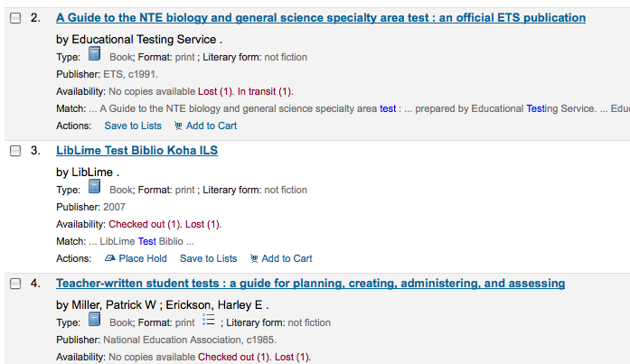Click highlighted 'test' in result 2 match

pyautogui.click(x=388, y=108)
